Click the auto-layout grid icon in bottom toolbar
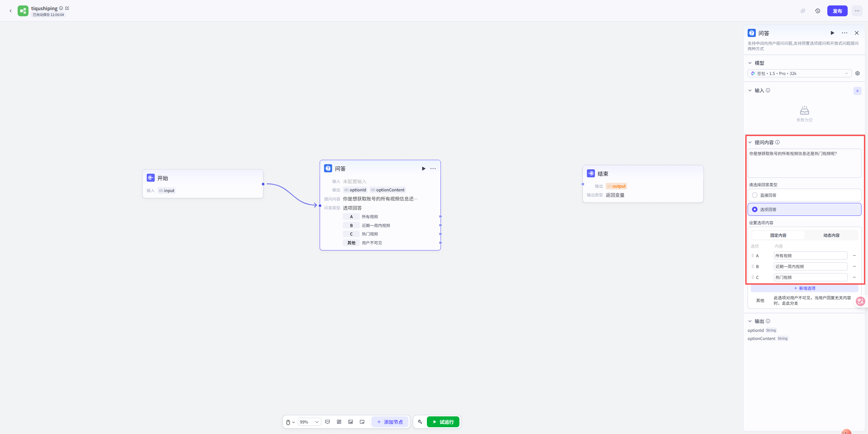The image size is (868, 434). click(339, 422)
